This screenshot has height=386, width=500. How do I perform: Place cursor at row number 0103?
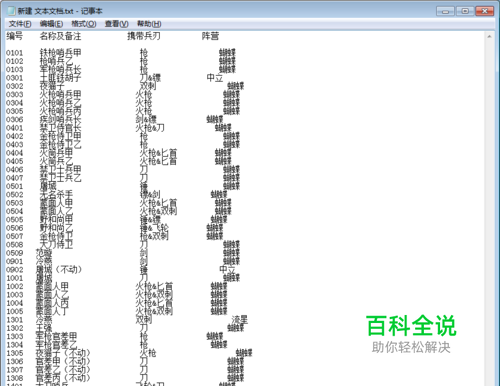(15, 69)
